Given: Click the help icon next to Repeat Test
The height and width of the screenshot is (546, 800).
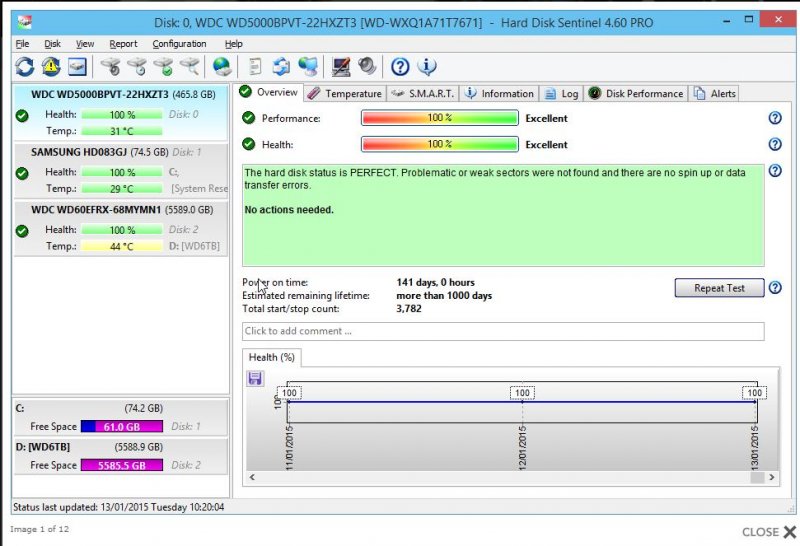Looking at the screenshot, I should click(774, 288).
